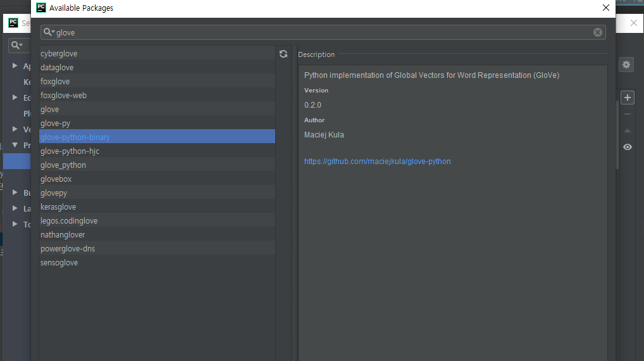Expand the Bu... settings tree node
Viewport: 644px width, 361px height.
[15, 193]
